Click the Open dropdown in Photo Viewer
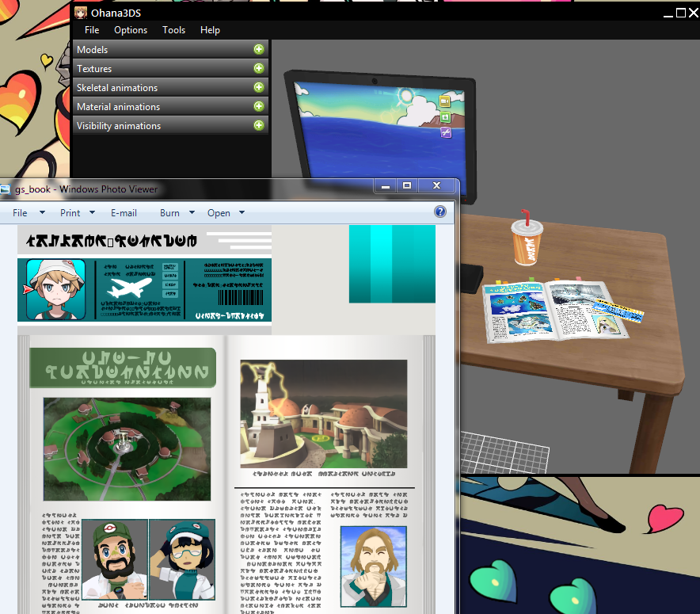The width and height of the screenshot is (700, 614). coord(226,213)
